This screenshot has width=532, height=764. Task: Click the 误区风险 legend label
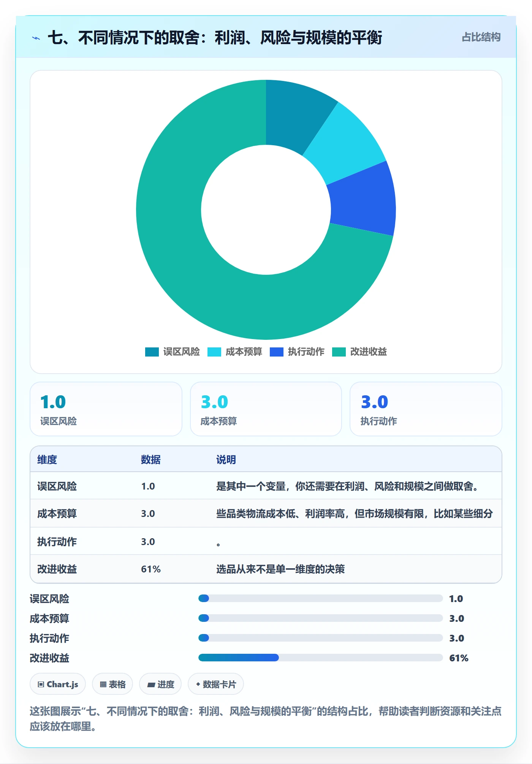pyautogui.click(x=181, y=352)
